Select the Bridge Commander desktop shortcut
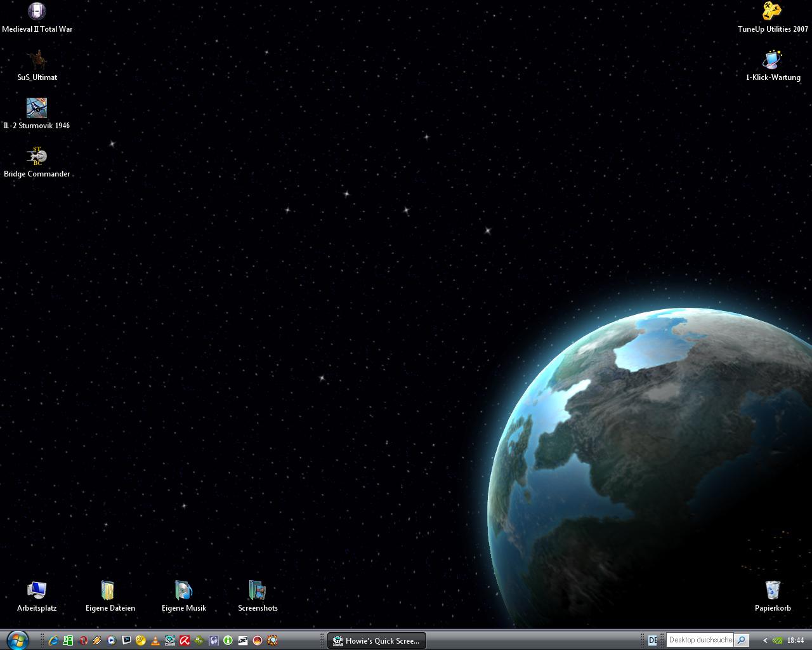Screen dimensions: 812x650 (x=37, y=157)
